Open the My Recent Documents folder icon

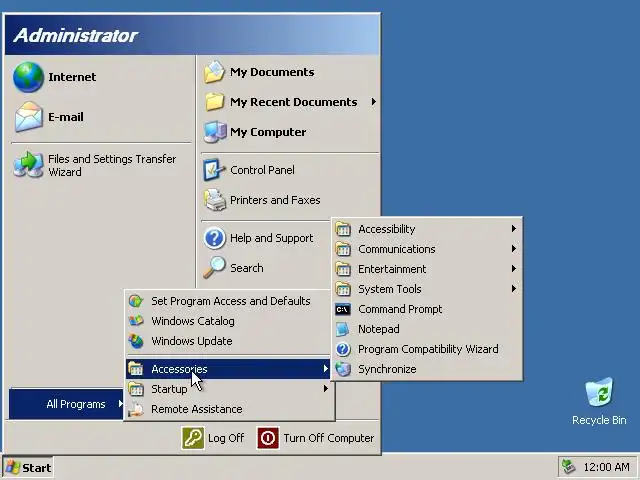click(214, 102)
